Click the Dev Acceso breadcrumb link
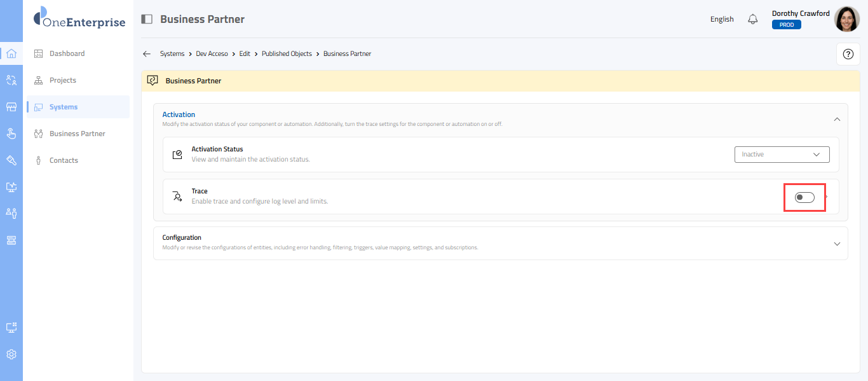868x381 pixels. [x=212, y=54]
